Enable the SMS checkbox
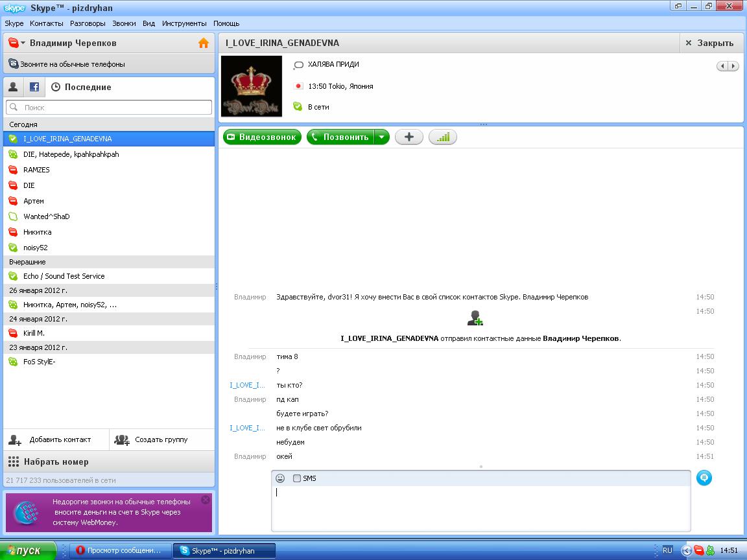 (297, 478)
